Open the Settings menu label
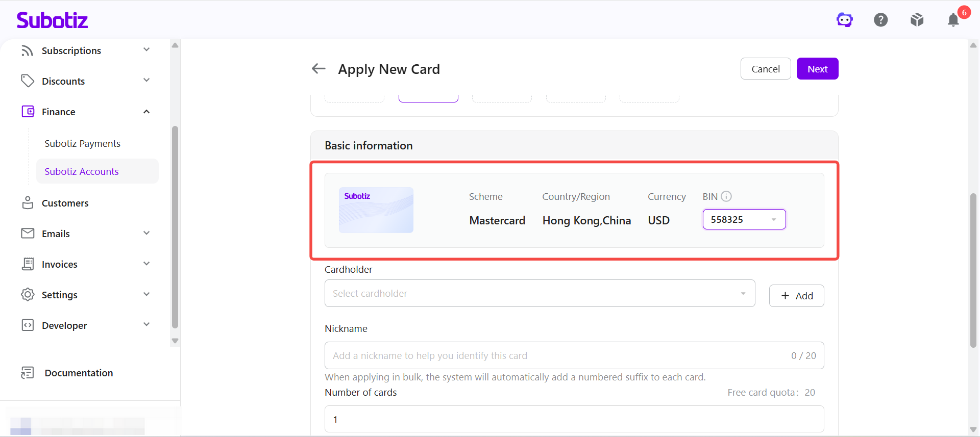 pyautogui.click(x=60, y=295)
